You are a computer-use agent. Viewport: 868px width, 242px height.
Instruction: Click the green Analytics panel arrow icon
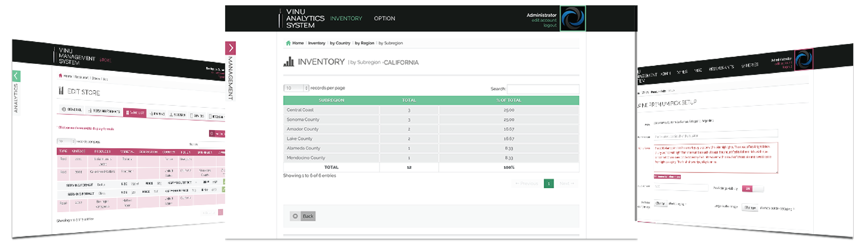[16, 76]
